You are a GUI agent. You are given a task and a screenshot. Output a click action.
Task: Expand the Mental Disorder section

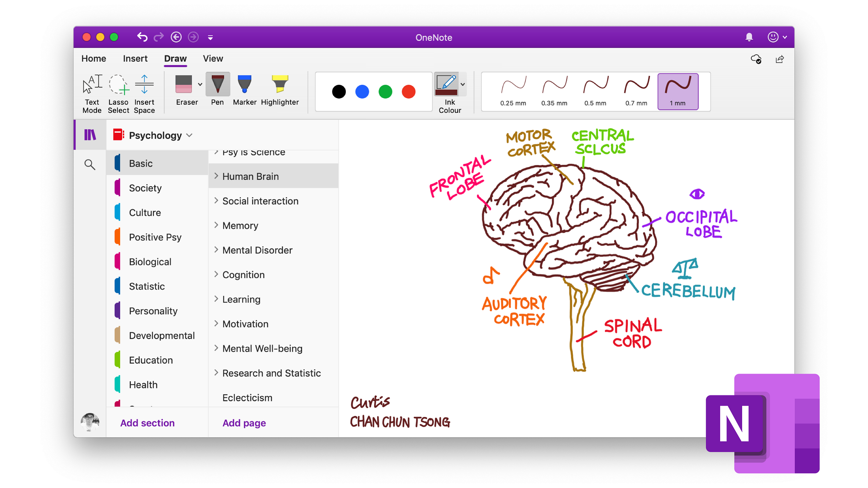(x=216, y=250)
